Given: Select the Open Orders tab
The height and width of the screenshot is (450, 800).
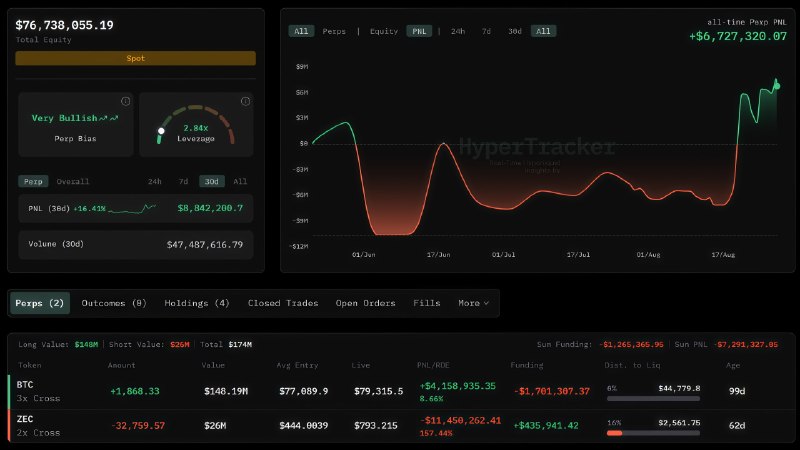Looking at the screenshot, I should [x=365, y=303].
